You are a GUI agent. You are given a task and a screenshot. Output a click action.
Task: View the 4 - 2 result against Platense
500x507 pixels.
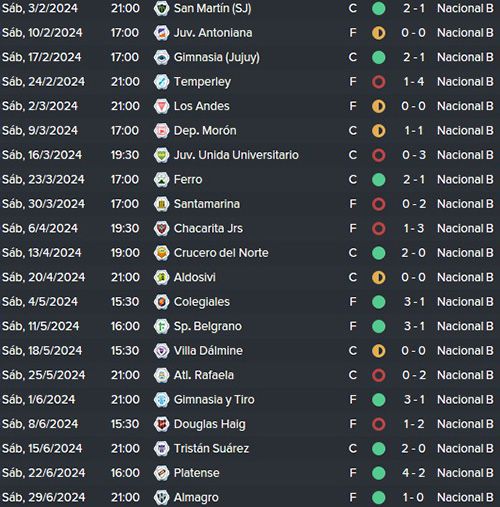pos(413,473)
